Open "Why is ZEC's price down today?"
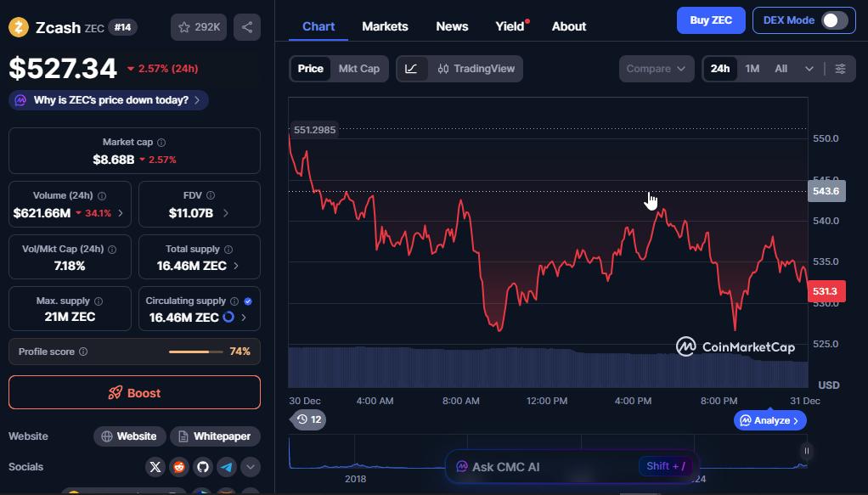The height and width of the screenshot is (495, 868). 109,100
